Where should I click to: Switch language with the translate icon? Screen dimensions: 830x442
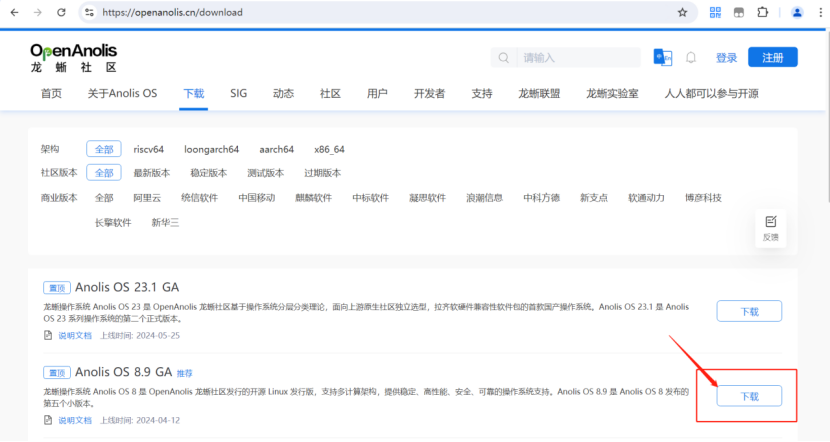[662, 57]
